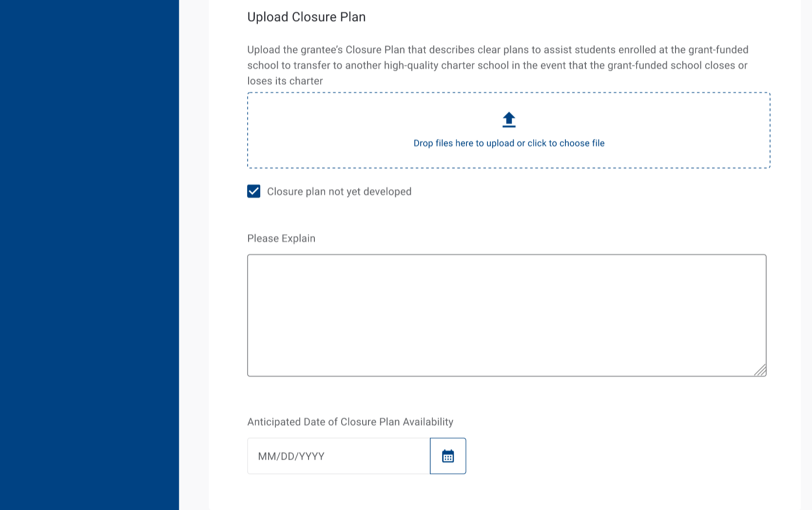The image size is (812, 510).
Task: Click the upload arrow icon
Action: (x=509, y=119)
